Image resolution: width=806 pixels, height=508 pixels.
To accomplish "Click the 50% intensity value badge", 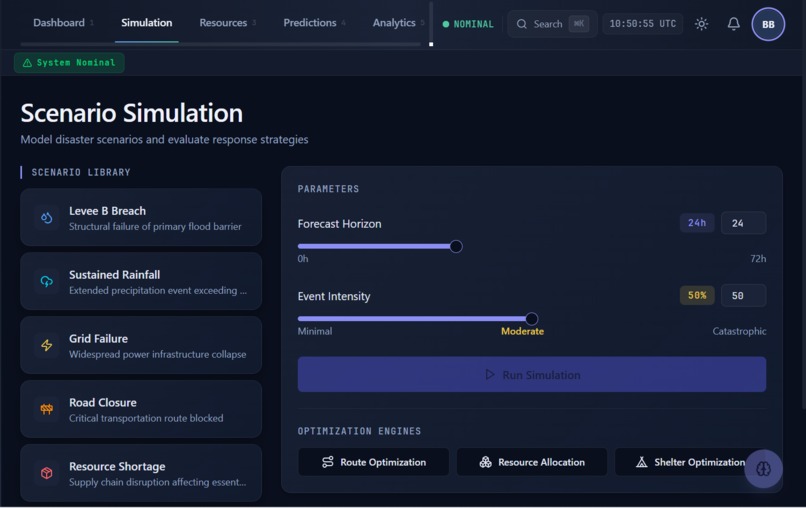I will pos(697,296).
